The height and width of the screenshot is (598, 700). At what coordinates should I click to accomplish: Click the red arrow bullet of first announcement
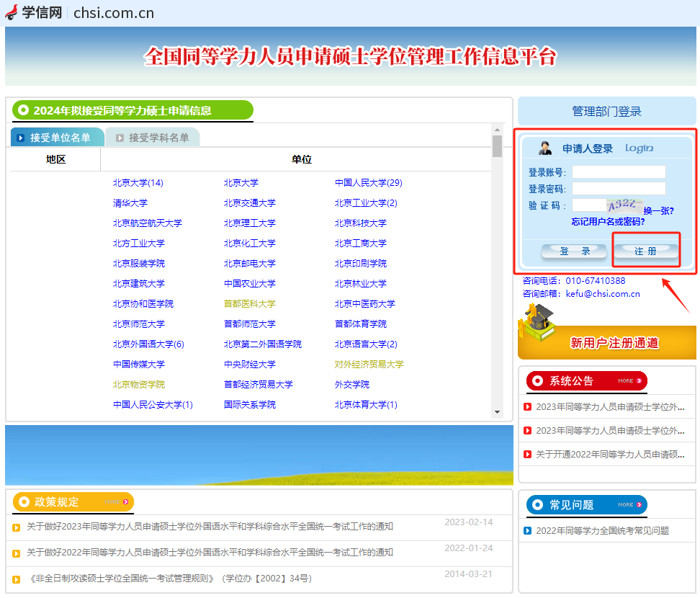point(527,407)
